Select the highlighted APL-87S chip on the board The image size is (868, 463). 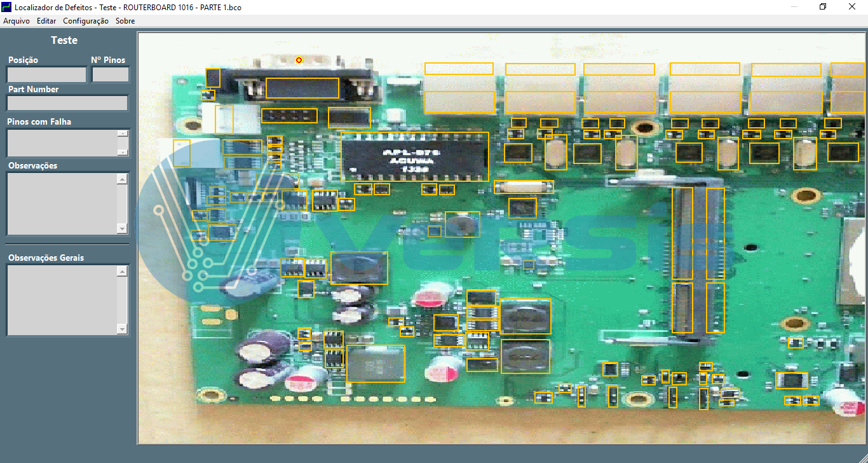click(x=415, y=157)
